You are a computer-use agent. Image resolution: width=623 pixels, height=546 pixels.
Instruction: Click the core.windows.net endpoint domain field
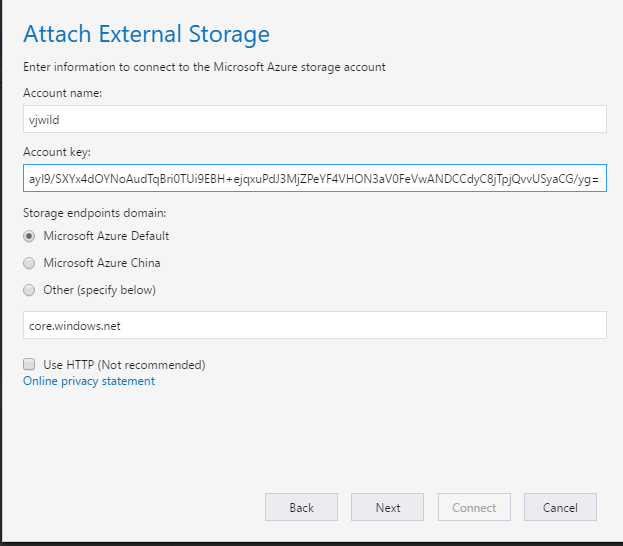pos(314,326)
